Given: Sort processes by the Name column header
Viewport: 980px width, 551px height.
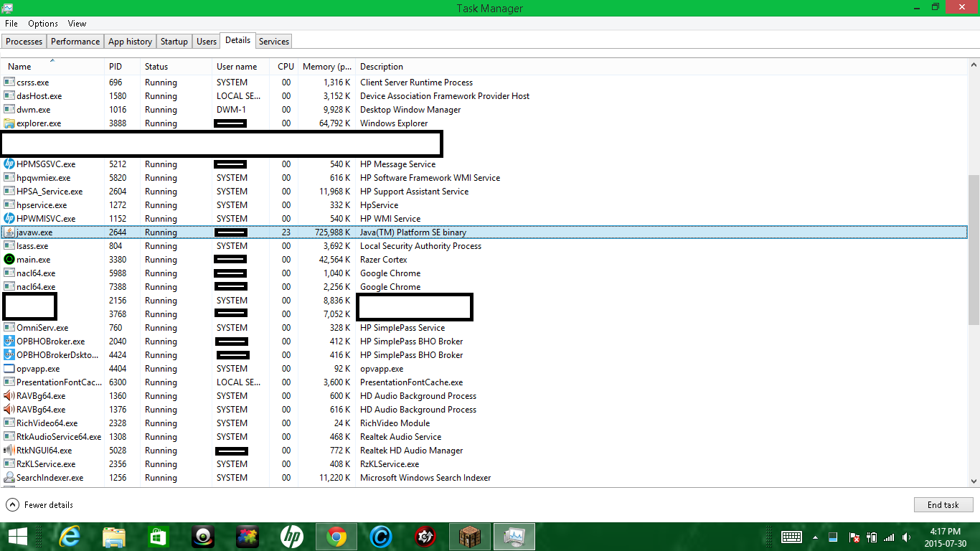Looking at the screenshot, I should (x=20, y=67).
